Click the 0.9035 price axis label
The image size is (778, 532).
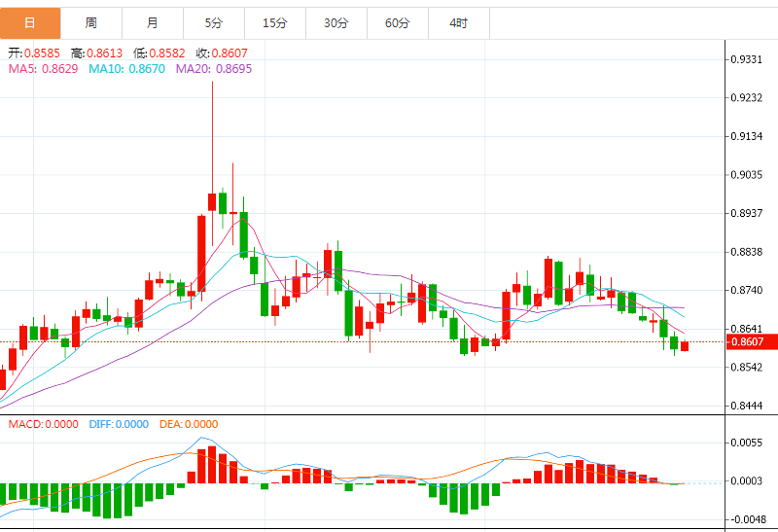(747, 175)
